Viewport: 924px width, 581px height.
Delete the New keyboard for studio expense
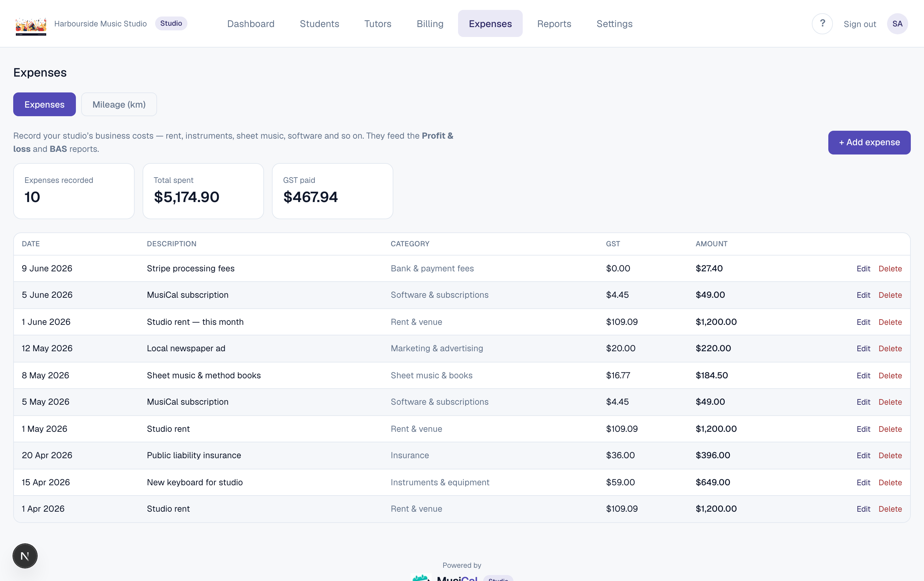click(x=890, y=482)
